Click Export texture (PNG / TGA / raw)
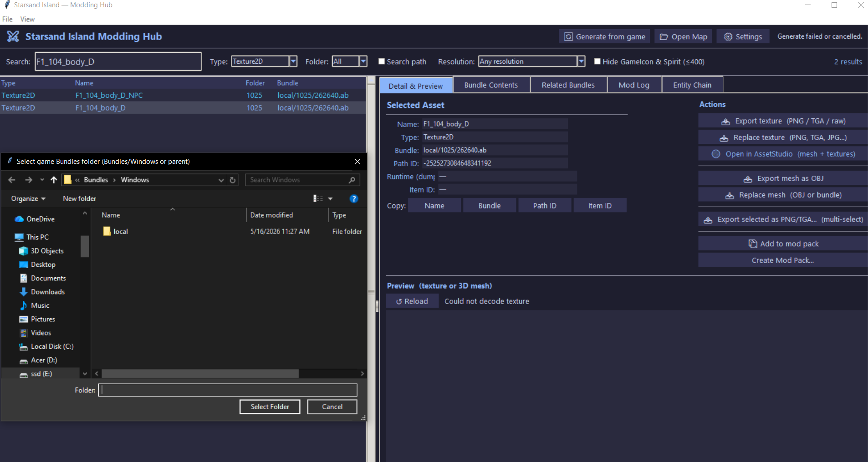The width and height of the screenshot is (868, 462). 783,121
